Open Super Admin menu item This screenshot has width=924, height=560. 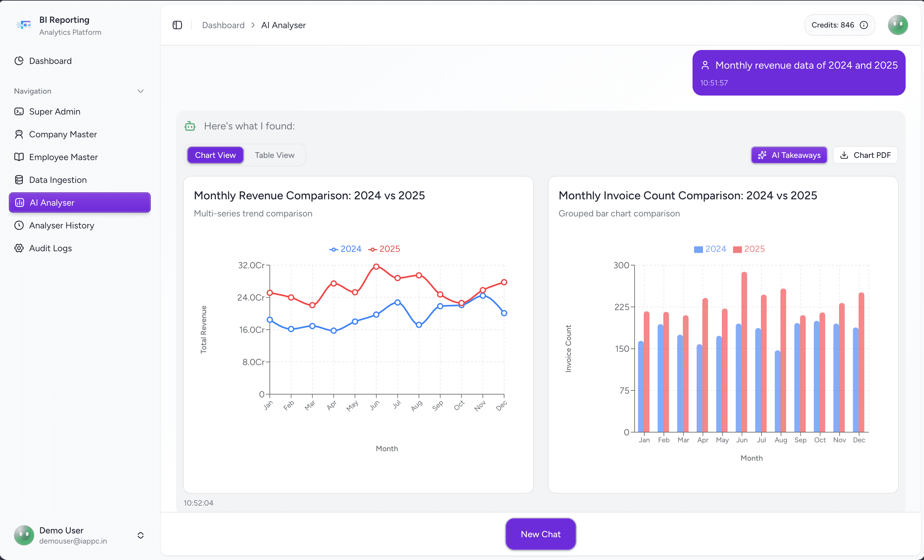point(80,111)
